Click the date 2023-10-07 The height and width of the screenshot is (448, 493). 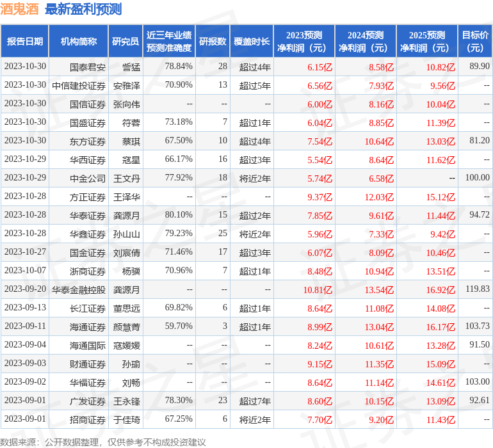(25, 270)
